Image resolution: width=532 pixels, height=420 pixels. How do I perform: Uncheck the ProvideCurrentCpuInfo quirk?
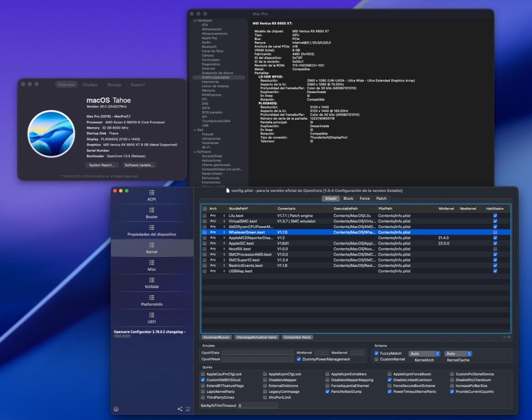452,391
